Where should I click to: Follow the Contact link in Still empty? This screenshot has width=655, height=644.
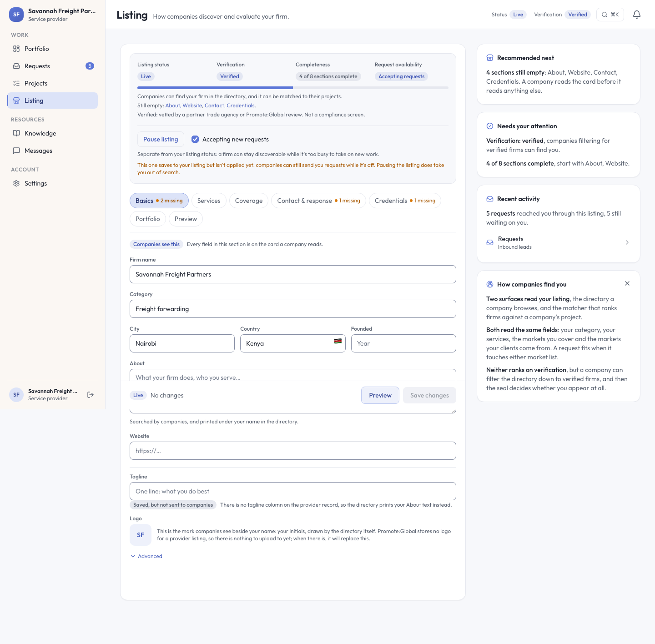click(214, 106)
